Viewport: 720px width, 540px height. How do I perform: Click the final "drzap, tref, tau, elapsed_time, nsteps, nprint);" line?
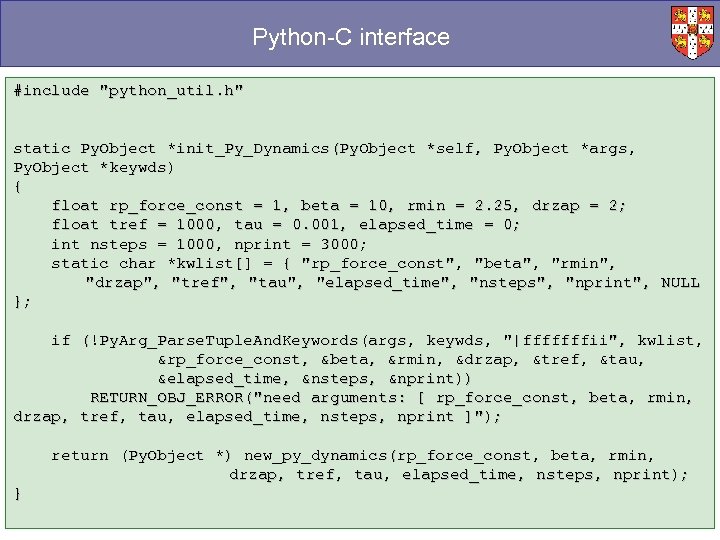459,475
